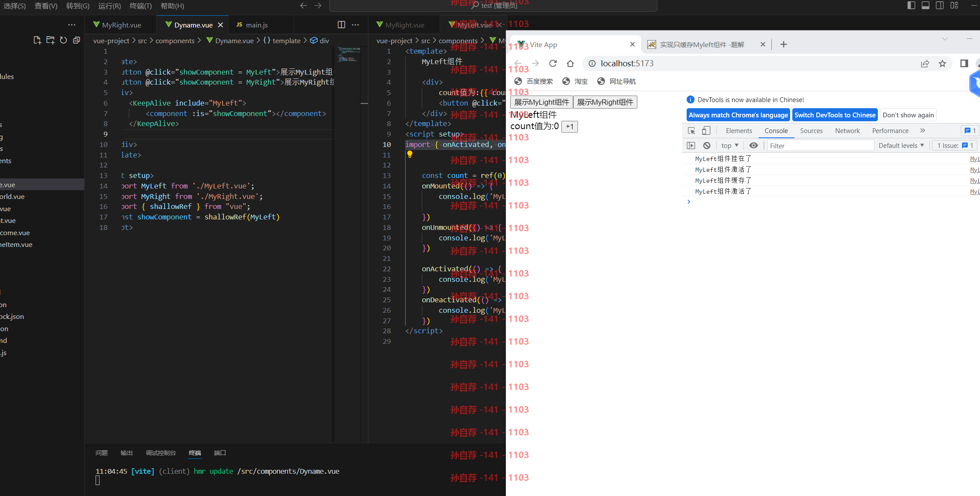
Task: Click the 展示MyLight组件 page button
Action: pyautogui.click(x=541, y=102)
